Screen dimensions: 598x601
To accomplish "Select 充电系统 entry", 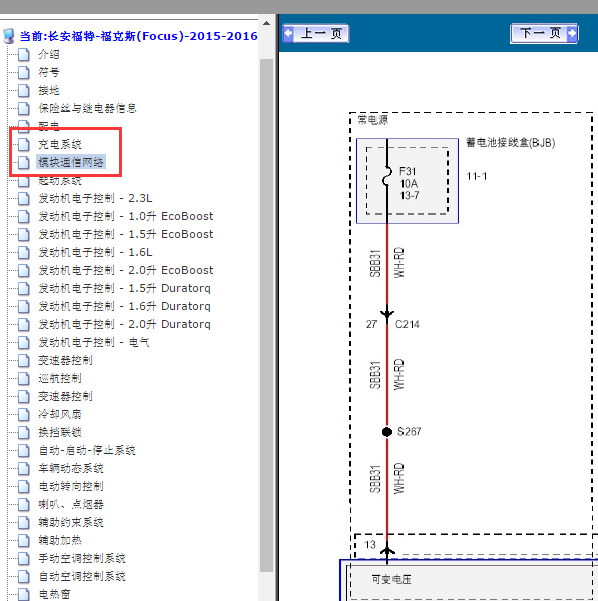I will 60,145.
